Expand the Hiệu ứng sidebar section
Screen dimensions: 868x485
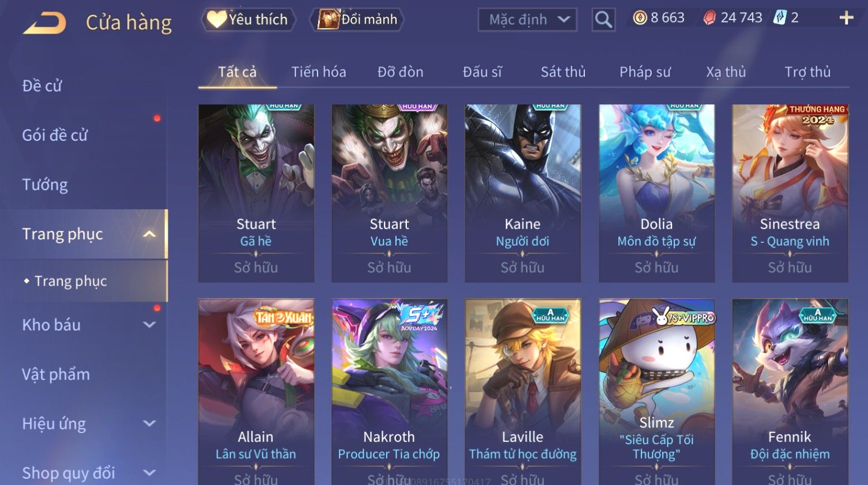[x=149, y=423]
